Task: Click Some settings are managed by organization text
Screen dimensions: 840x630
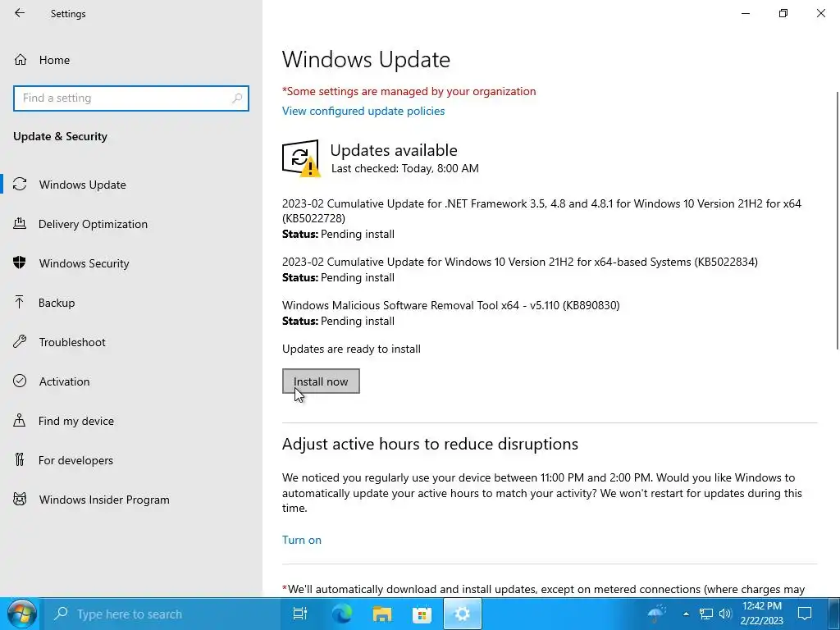Action: click(409, 92)
